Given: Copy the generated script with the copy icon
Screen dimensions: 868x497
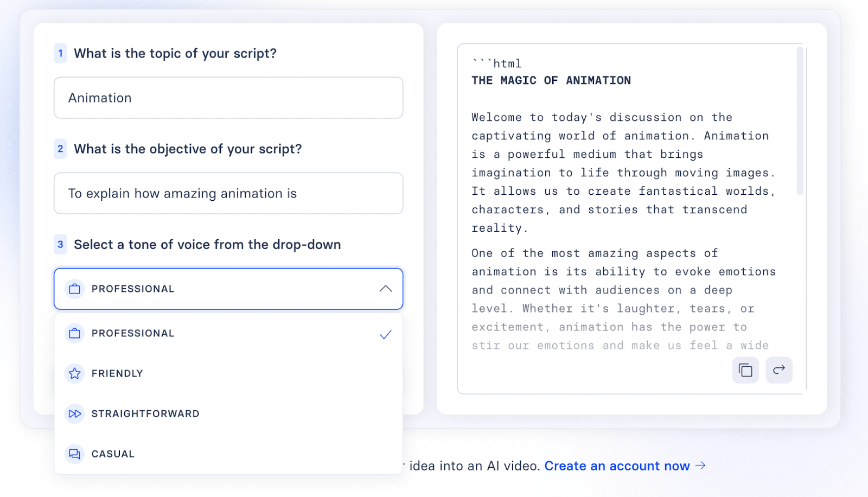Looking at the screenshot, I should 745,370.
